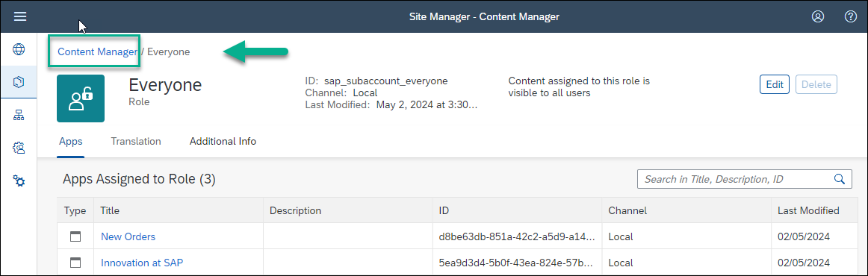Open Settings gears icon in sidebar
Image resolution: width=868 pixels, height=276 pixels.
click(x=19, y=181)
